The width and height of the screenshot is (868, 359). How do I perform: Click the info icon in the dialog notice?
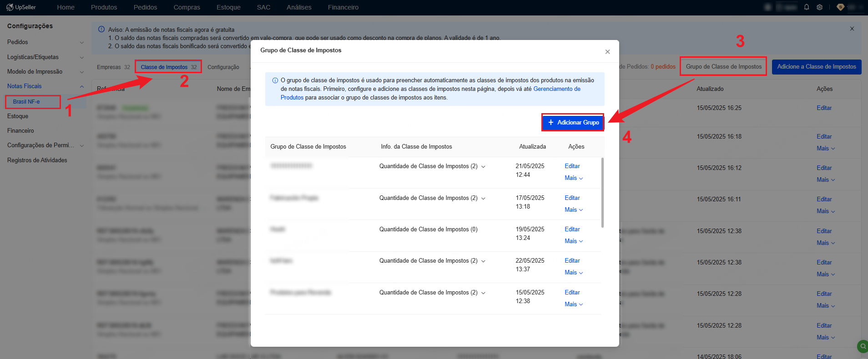pyautogui.click(x=275, y=80)
